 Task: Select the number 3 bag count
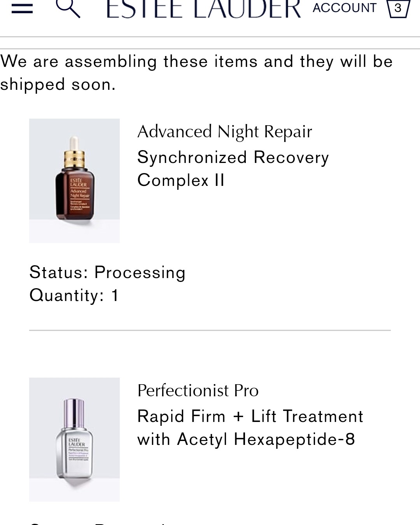pyautogui.click(x=398, y=8)
